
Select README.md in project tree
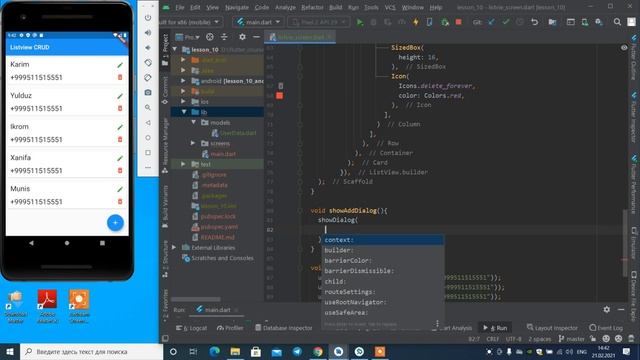coord(218,237)
